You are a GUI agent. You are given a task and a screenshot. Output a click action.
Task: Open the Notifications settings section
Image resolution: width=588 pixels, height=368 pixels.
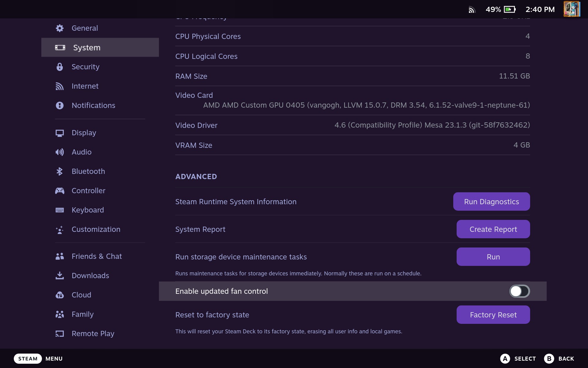pos(100,105)
